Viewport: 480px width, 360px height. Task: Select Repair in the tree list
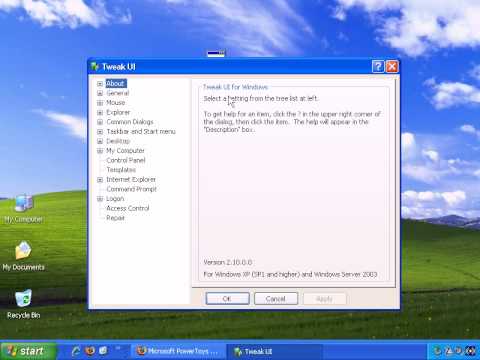pyautogui.click(x=115, y=218)
